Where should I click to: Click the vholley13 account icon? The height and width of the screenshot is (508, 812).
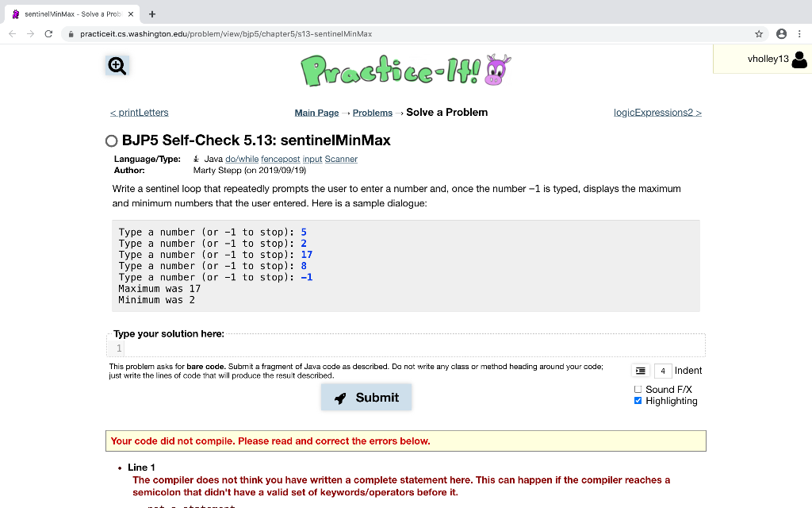(799, 59)
